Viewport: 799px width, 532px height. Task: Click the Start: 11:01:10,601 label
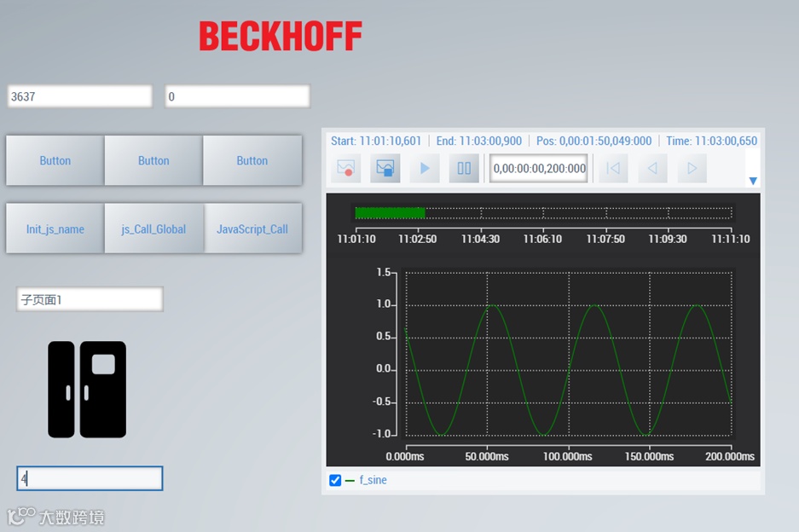(x=376, y=142)
